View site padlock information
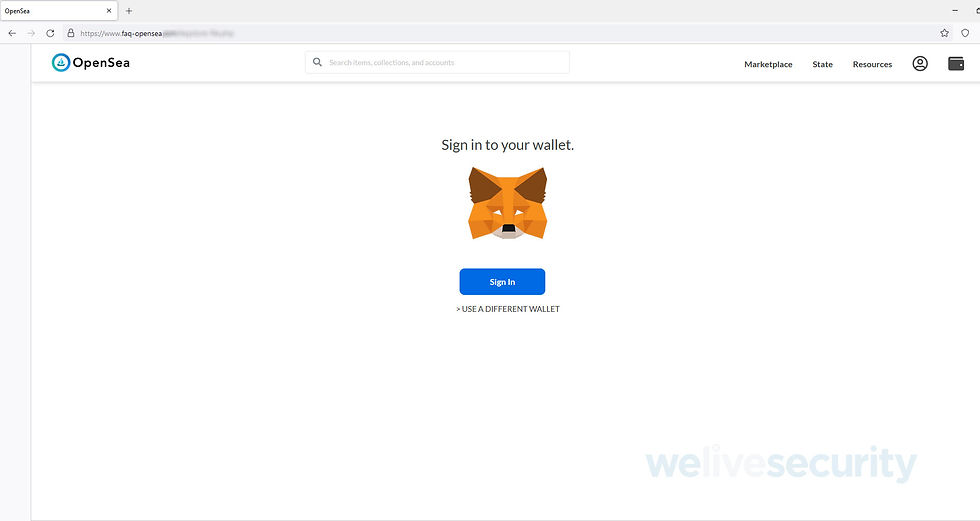This screenshot has width=980, height=521. 71,33
